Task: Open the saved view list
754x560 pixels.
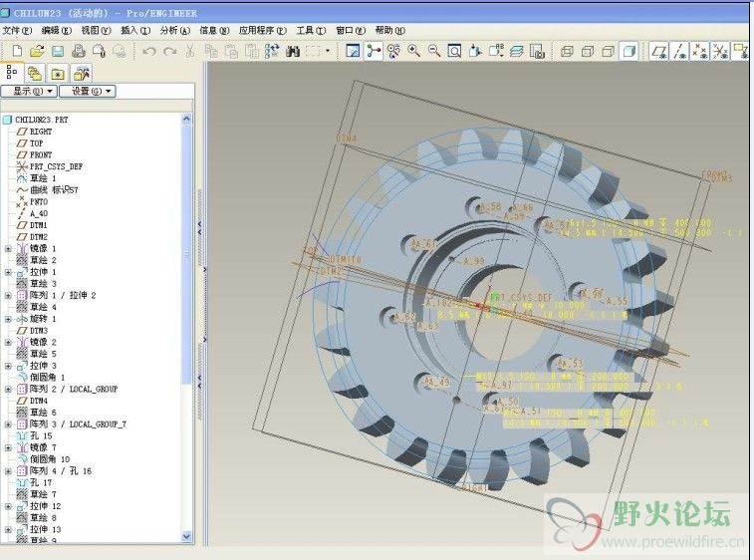Action: click(x=496, y=51)
